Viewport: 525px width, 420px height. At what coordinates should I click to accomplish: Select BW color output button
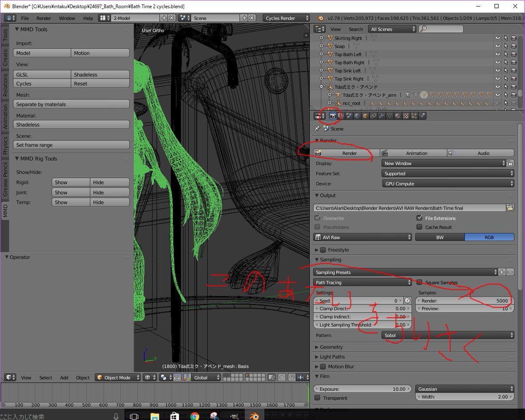440,237
